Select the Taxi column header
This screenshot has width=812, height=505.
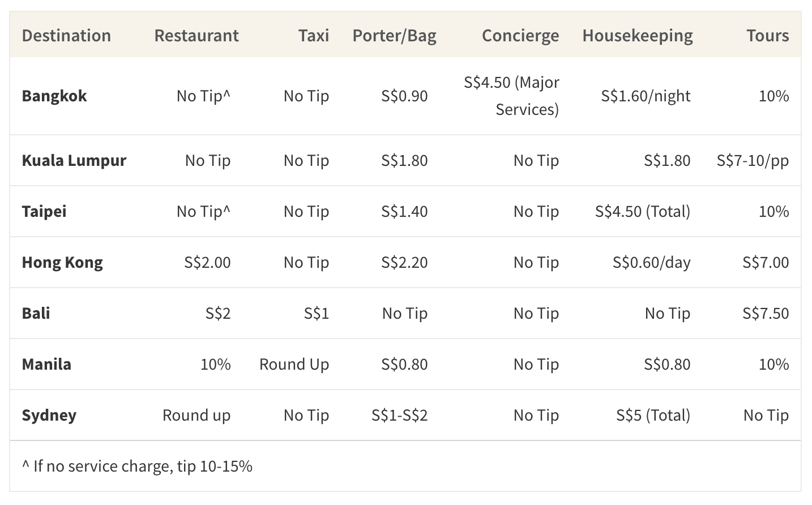click(314, 36)
